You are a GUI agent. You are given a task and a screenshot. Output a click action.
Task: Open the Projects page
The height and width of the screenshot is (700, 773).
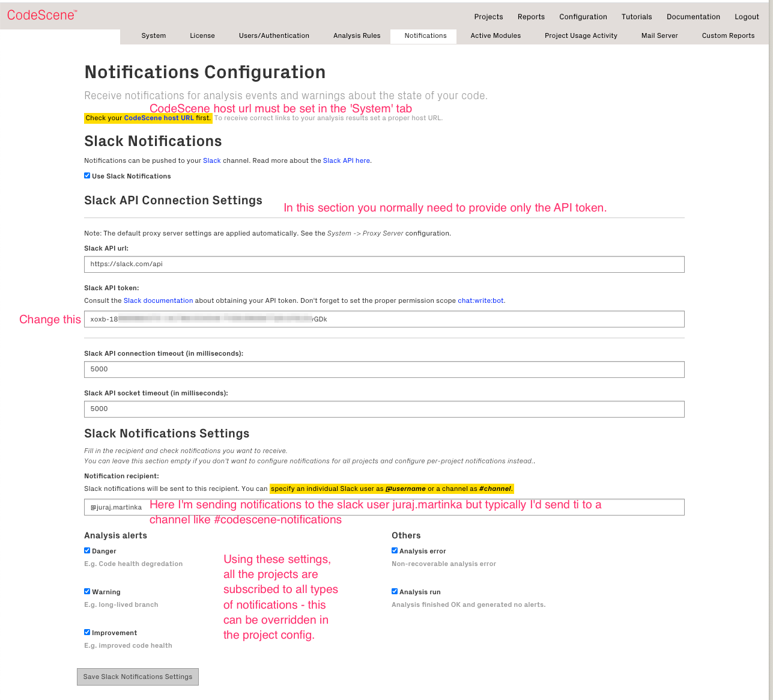pyautogui.click(x=488, y=17)
